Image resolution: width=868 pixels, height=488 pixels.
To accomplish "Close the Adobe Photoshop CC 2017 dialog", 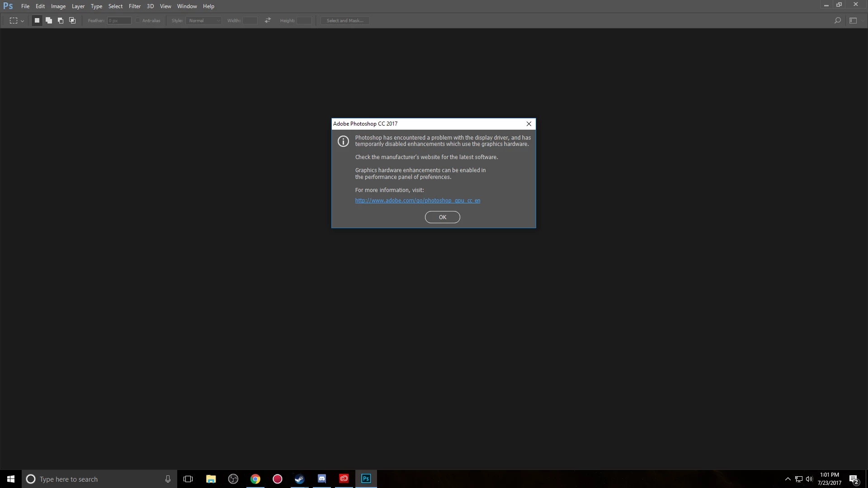I will point(528,124).
